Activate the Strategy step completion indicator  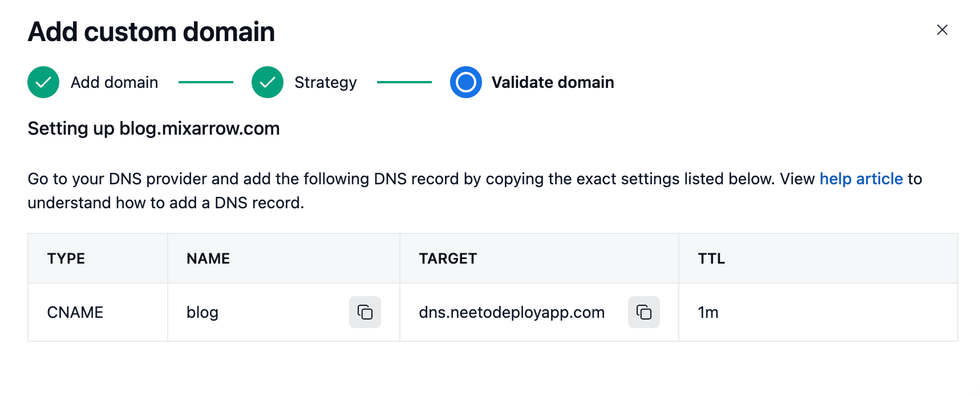point(267,82)
